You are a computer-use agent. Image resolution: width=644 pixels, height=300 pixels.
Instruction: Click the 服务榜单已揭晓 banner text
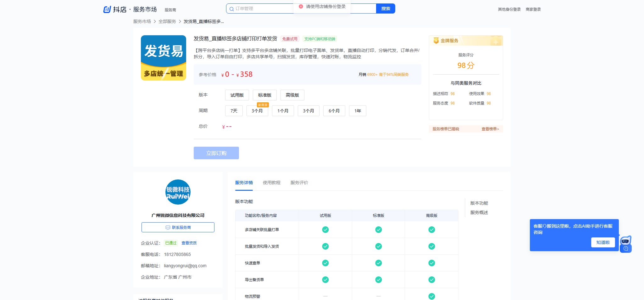pyautogui.click(x=446, y=129)
